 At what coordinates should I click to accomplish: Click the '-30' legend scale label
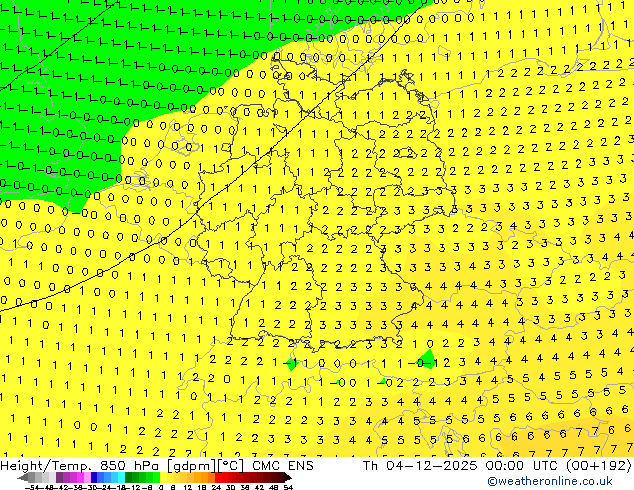coord(93,488)
